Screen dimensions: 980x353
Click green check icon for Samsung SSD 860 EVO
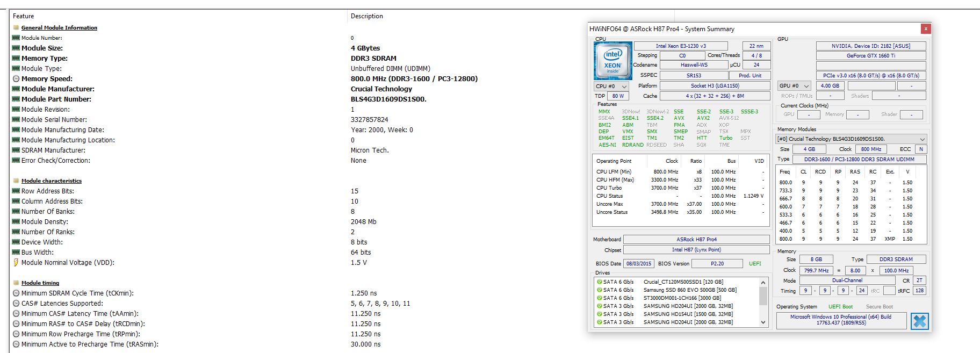[599, 290]
